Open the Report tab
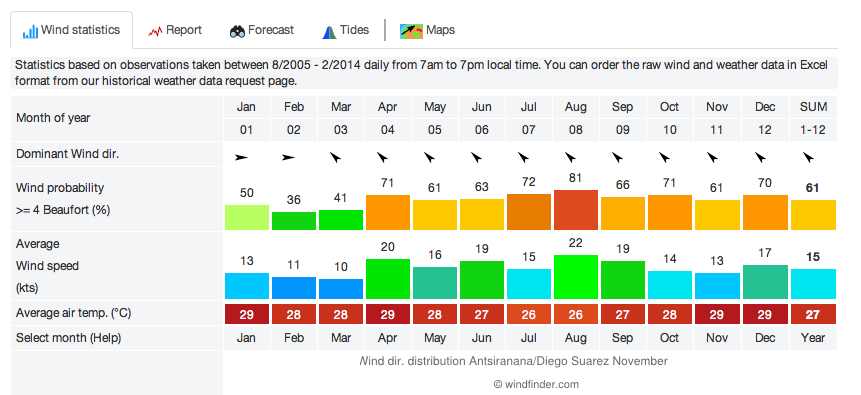The image size is (861, 395). click(x=175, y=30)
